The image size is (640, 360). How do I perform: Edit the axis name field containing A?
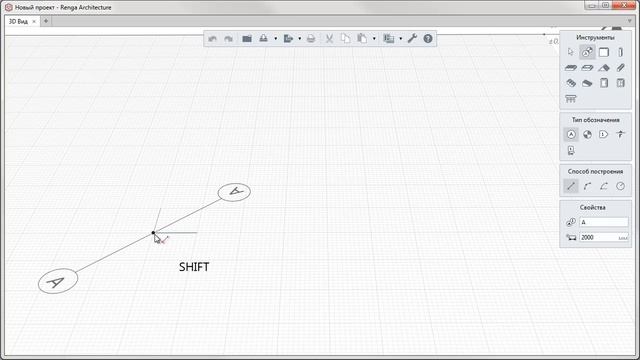(x=604, y=222)
